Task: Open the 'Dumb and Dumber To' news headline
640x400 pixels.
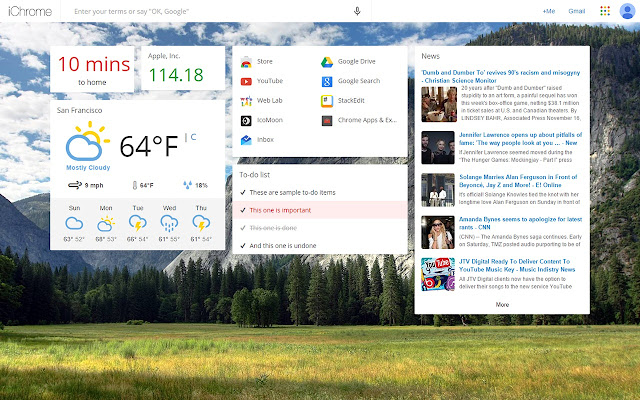Action: [x=501, y=76]
